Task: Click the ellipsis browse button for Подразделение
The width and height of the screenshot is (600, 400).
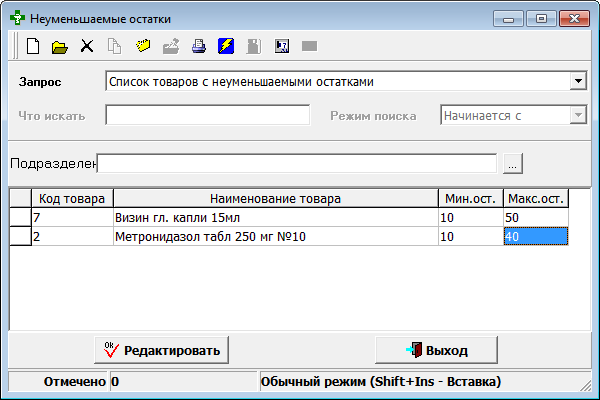Action: (513, 164)
